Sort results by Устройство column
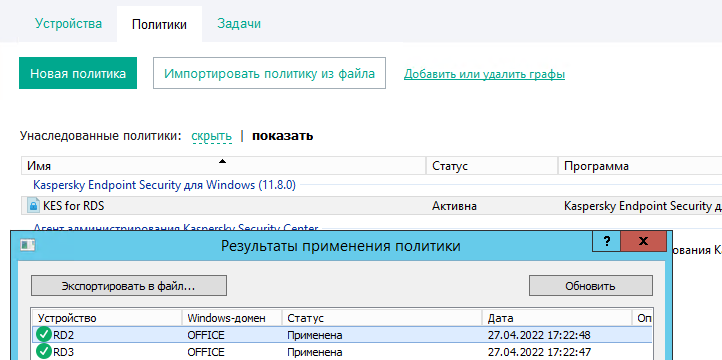Image resolution: width=722 pixels, height=360 pixels. (x=107, y=318)
